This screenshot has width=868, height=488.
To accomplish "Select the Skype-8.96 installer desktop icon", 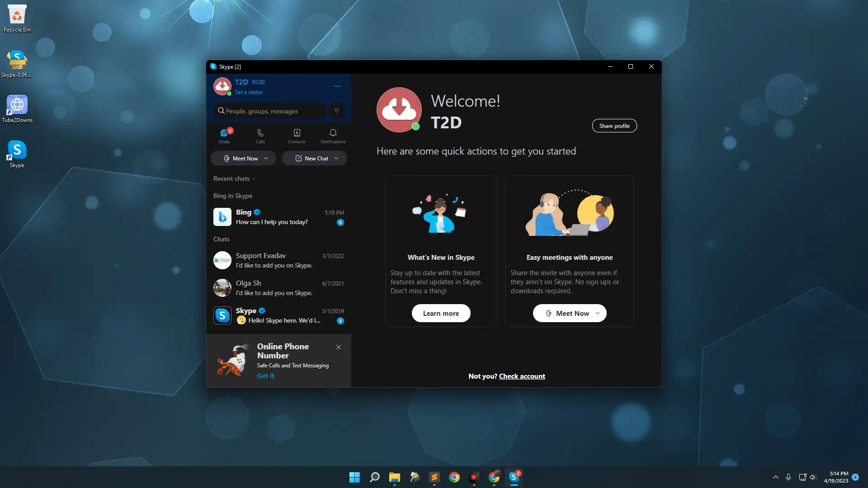I will point(17,64).
